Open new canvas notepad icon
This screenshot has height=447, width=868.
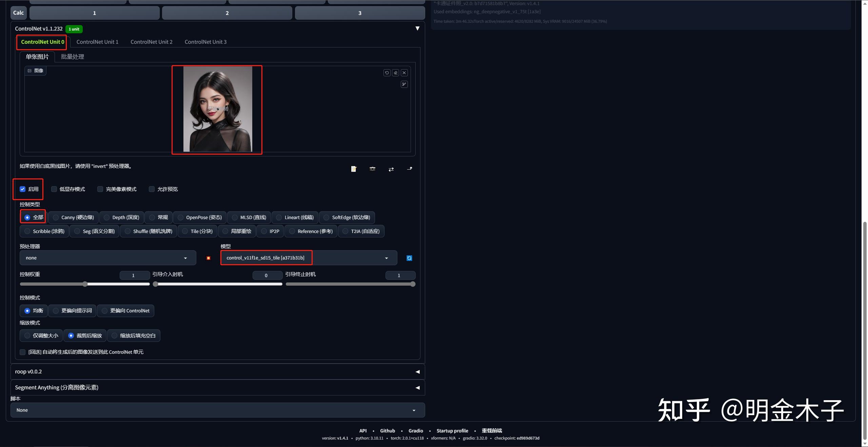(354, 169)
